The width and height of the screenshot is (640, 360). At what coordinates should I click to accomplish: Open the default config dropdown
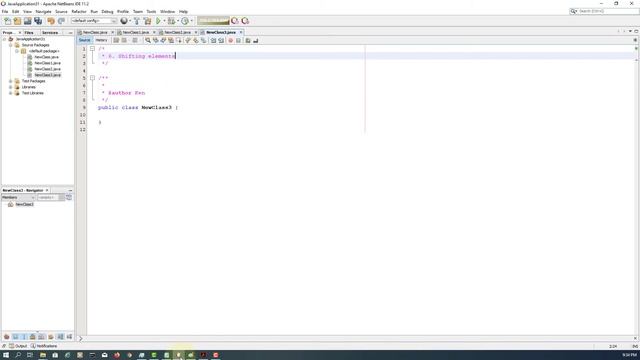[x=94, y=21]
